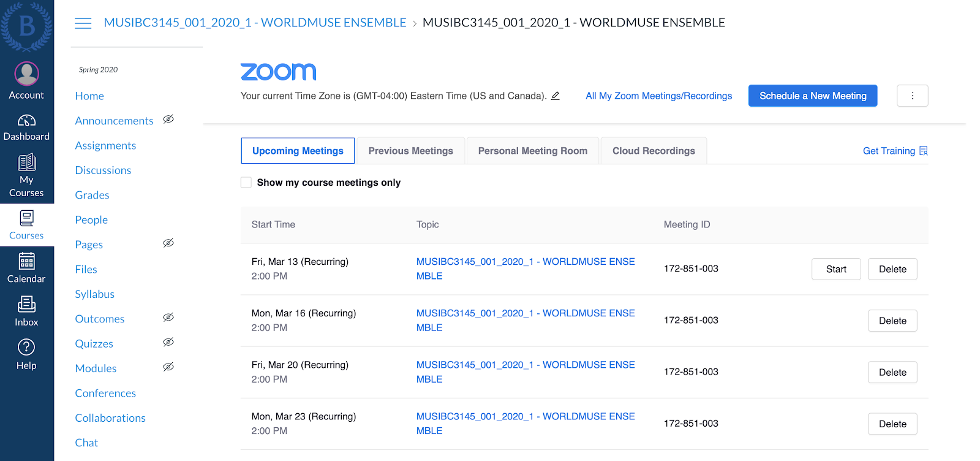Switch to Cloud Recordings tab
980x461 pixels.
(x=654, y=151)
